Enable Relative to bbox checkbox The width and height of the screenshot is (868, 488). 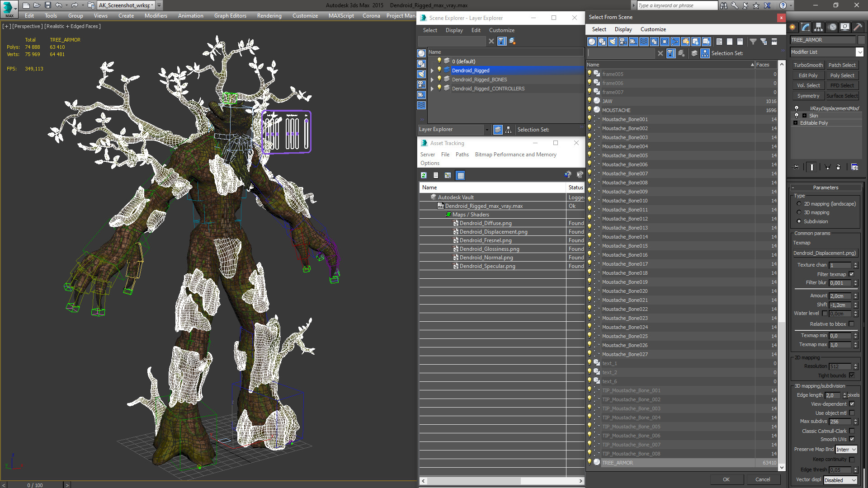coord(852,324)
